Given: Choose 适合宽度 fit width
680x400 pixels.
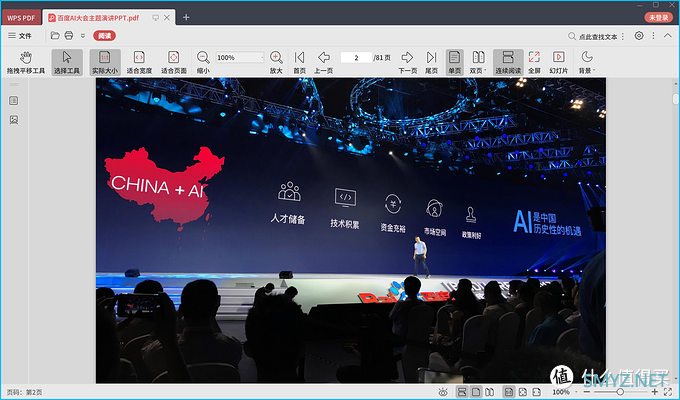Looking at the screenshot, I should click(x=139, y=62).
